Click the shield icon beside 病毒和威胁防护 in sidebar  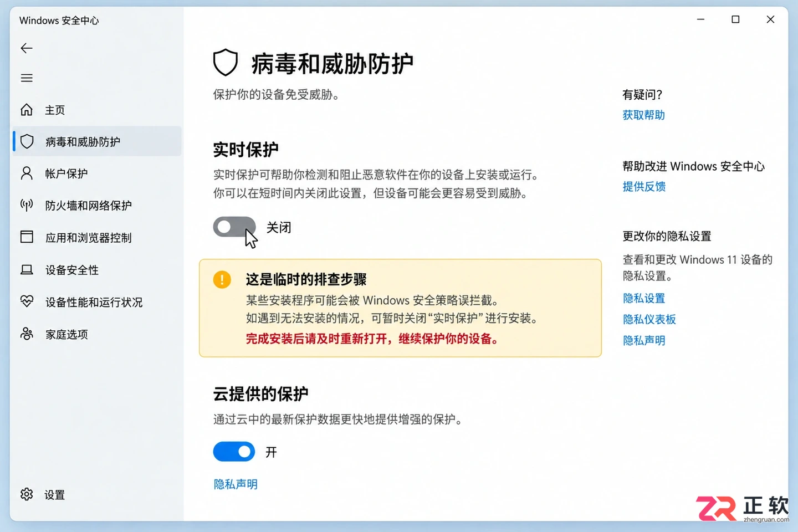point(27,141)
